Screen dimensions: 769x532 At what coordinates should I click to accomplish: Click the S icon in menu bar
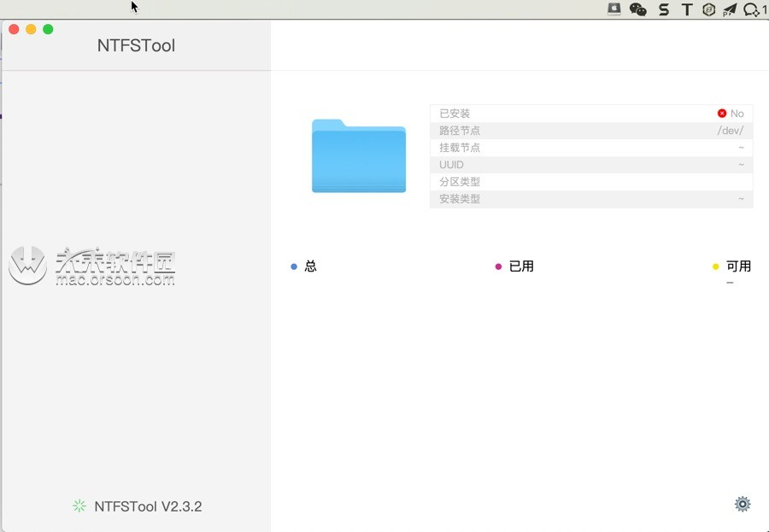[x=664, y=9]
